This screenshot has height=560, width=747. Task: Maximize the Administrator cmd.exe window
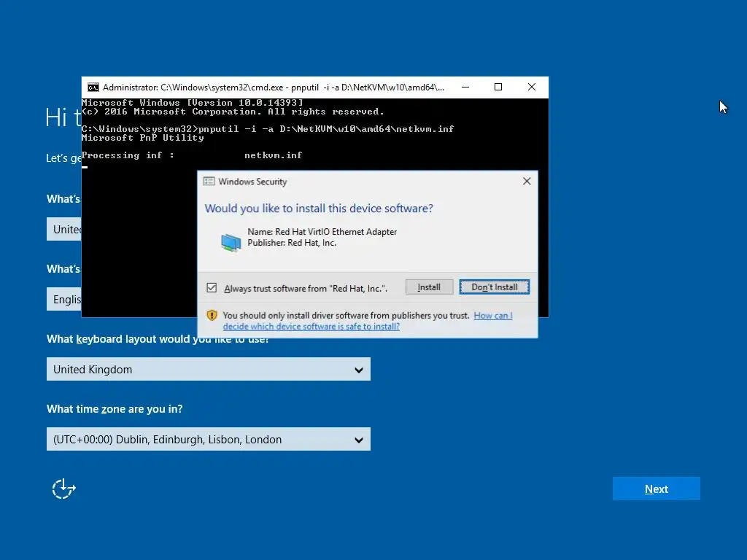pyautogui.click(x=498, y=87)
